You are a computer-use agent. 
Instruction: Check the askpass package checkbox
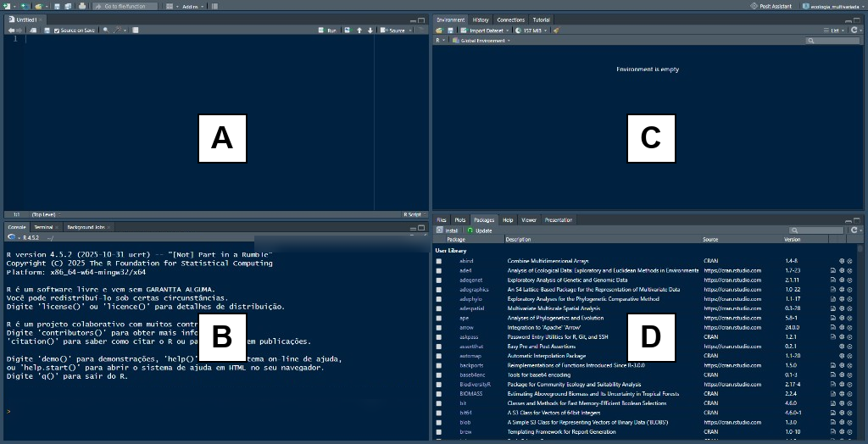tap(439, 337)
